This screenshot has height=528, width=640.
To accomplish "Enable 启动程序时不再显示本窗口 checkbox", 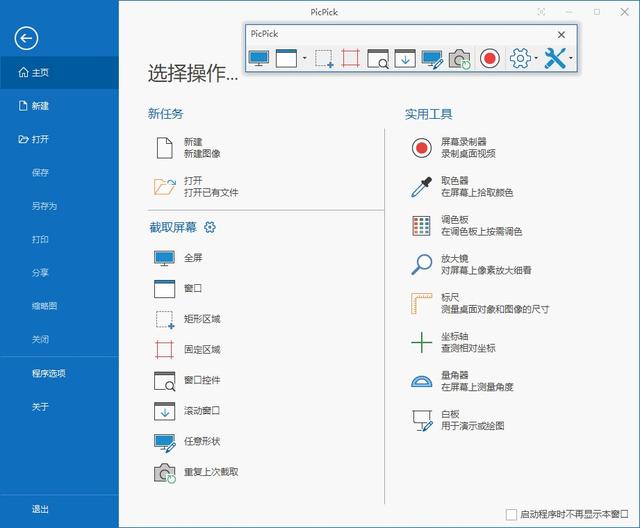I will 511,515.
